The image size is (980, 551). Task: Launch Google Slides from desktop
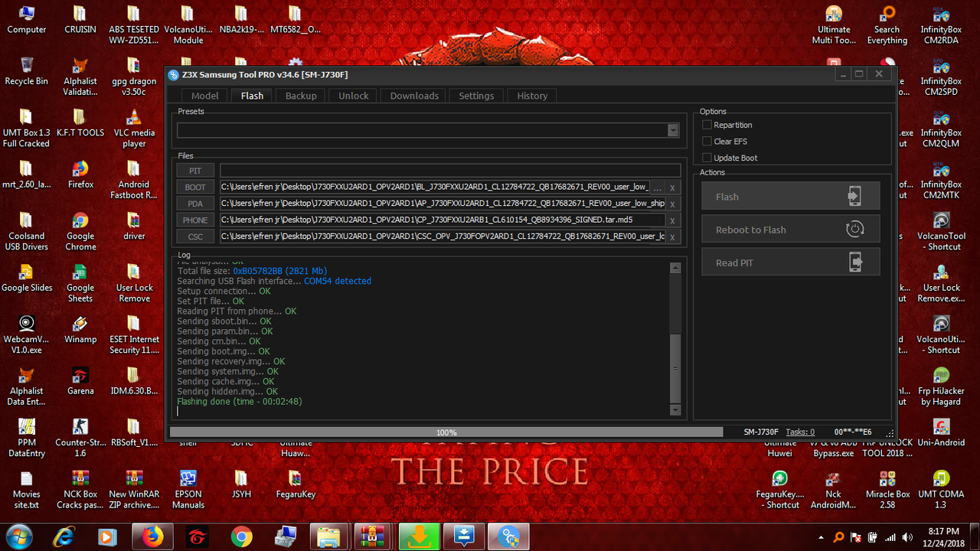26,278
